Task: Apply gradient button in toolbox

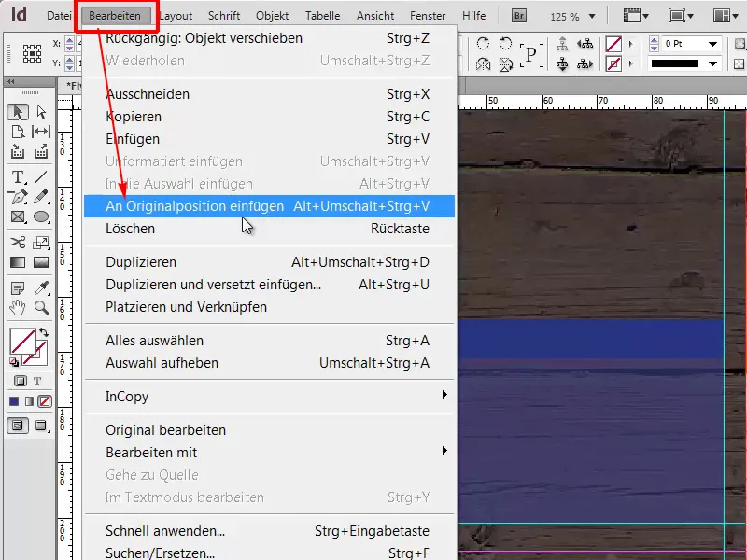Action: [30, 401]
